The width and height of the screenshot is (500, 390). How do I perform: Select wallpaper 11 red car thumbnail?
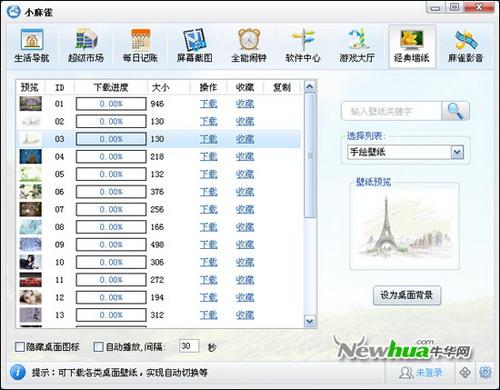tap(31, 280)
